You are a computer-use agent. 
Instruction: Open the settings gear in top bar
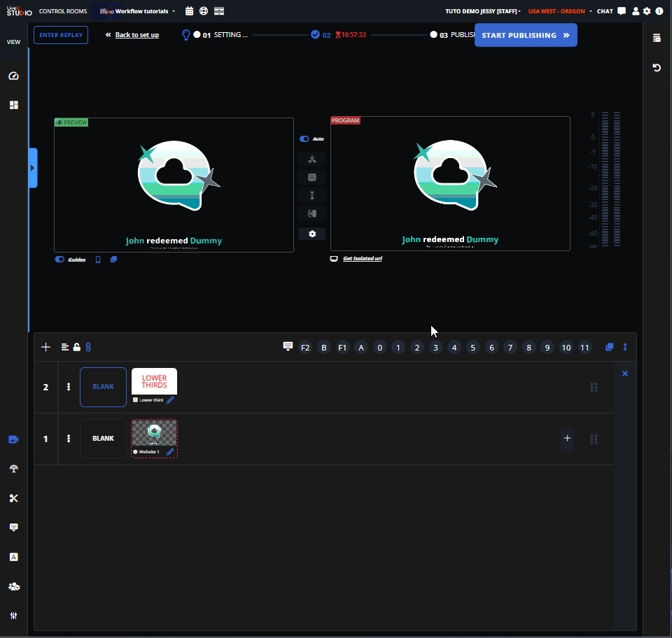(647, 11)
